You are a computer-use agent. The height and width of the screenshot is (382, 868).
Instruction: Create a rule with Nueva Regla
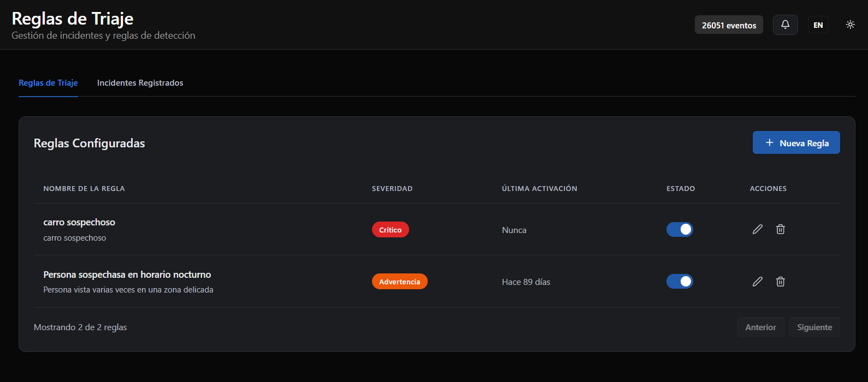point(796,142)
